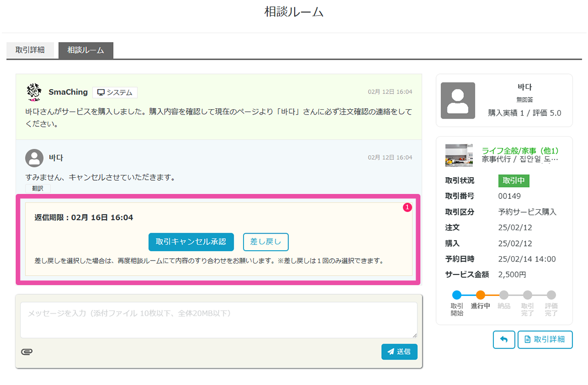Focus the message input text area

tap(219, 320)
